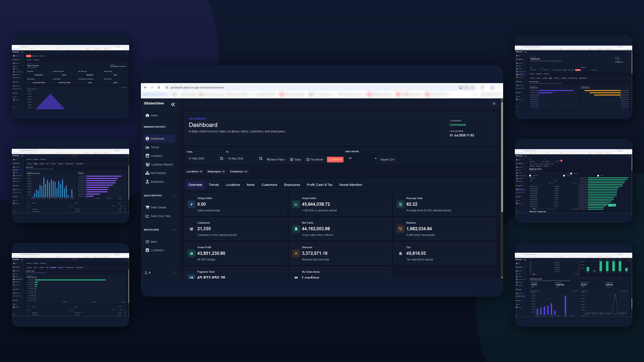Click the Connected status text
This screenshot has height=362, width=644.
458,125
